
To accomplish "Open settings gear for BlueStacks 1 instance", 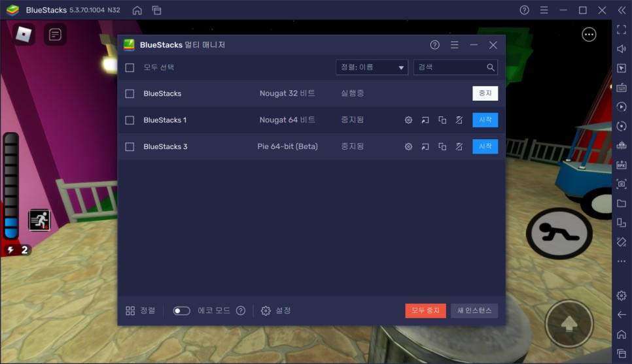I will [408, 120].
